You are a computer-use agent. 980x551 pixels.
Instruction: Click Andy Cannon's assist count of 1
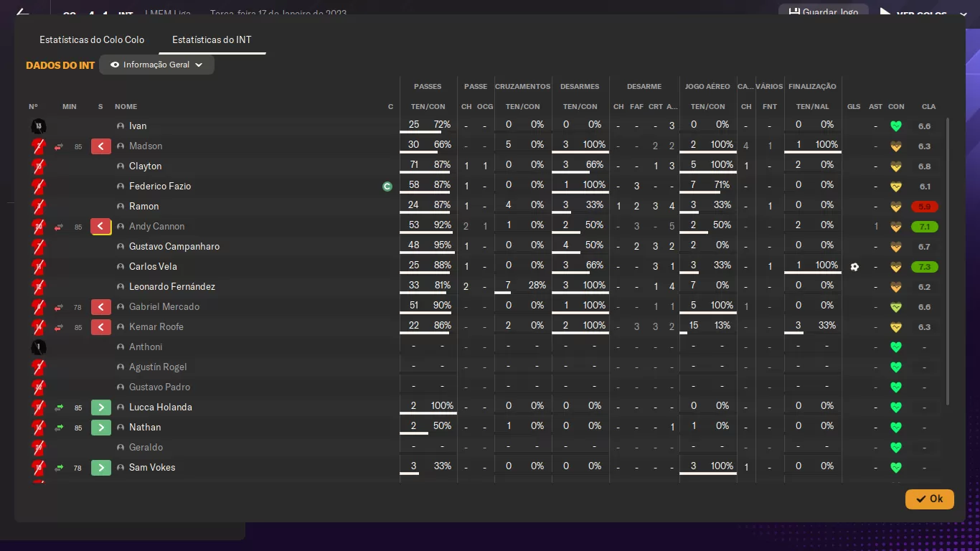876,227
